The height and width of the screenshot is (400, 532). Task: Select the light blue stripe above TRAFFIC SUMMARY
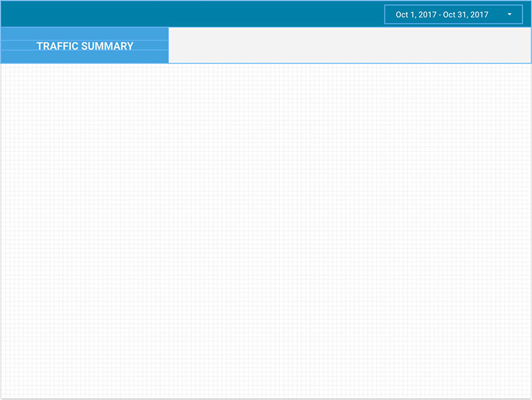pyautogui.click(x=85, y=34)
